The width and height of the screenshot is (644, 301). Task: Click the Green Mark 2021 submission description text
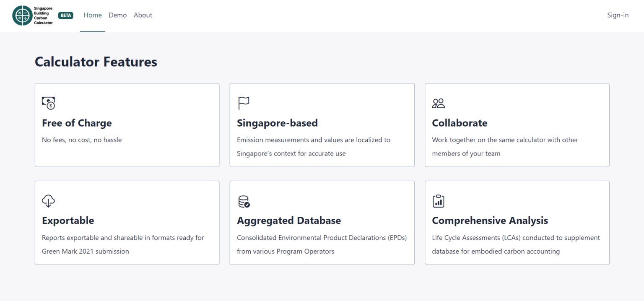[x=86, y=252]
